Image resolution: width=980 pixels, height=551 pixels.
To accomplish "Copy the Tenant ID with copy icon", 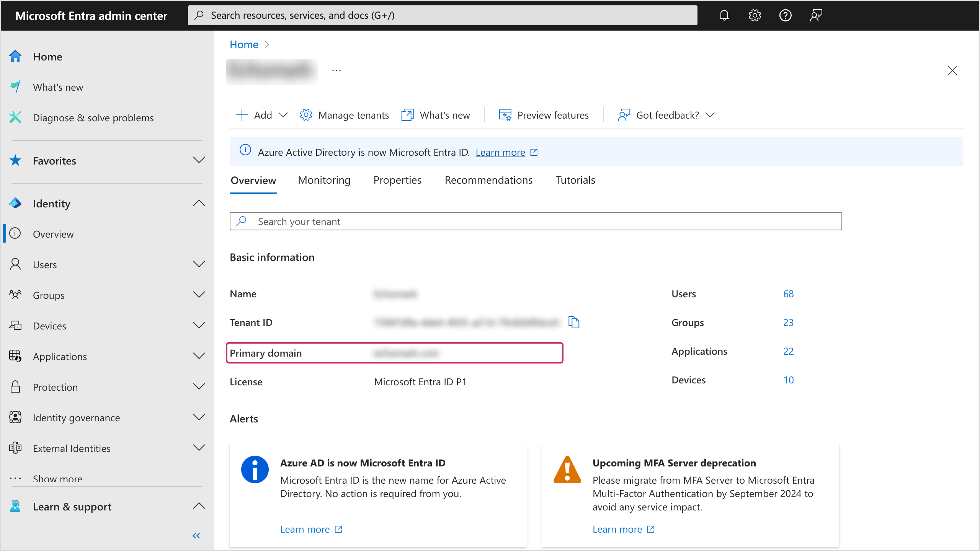I will (574, 322).
